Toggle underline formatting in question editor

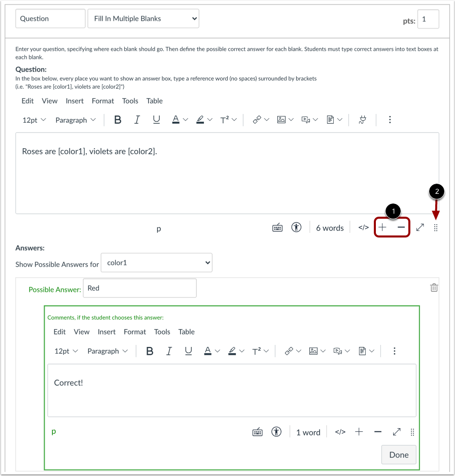coord(156,120)
